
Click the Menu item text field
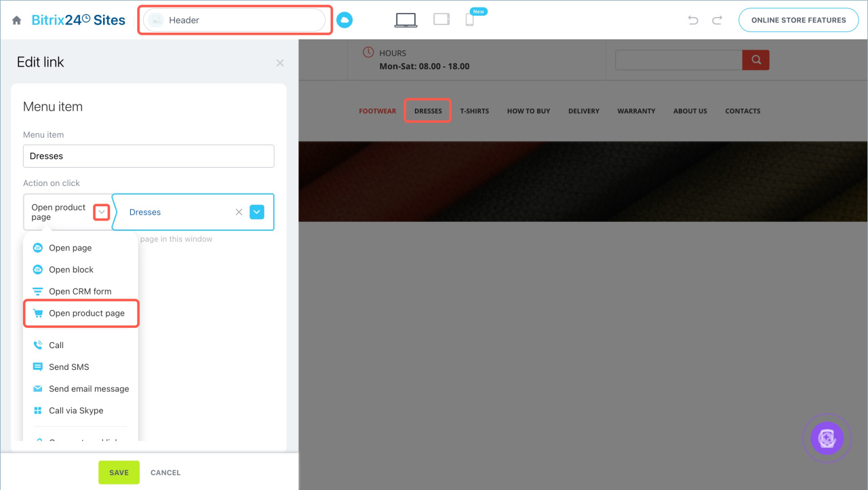tap(149, 156)
